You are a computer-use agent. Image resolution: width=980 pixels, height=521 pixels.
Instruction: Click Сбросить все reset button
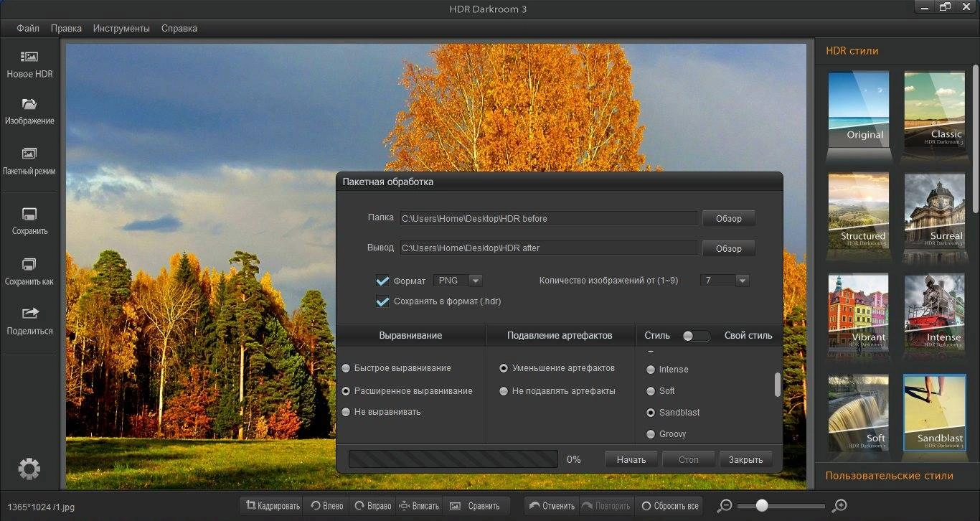pos(669,506)
